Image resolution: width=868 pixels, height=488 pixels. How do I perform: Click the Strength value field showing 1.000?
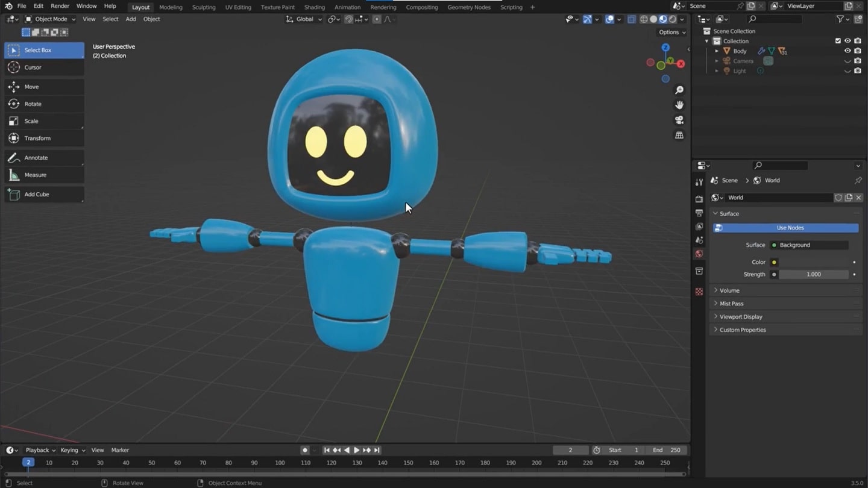814,274
